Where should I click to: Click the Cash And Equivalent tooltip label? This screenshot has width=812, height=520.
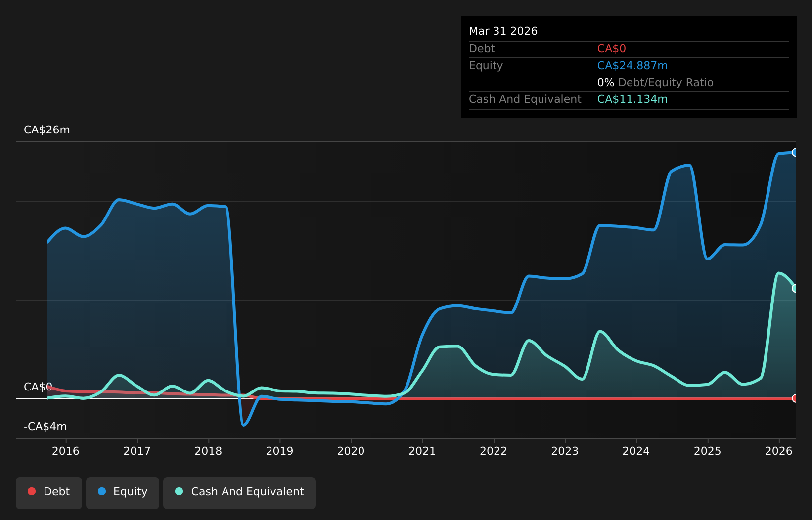pyautogui.click(x=525, y=99)
